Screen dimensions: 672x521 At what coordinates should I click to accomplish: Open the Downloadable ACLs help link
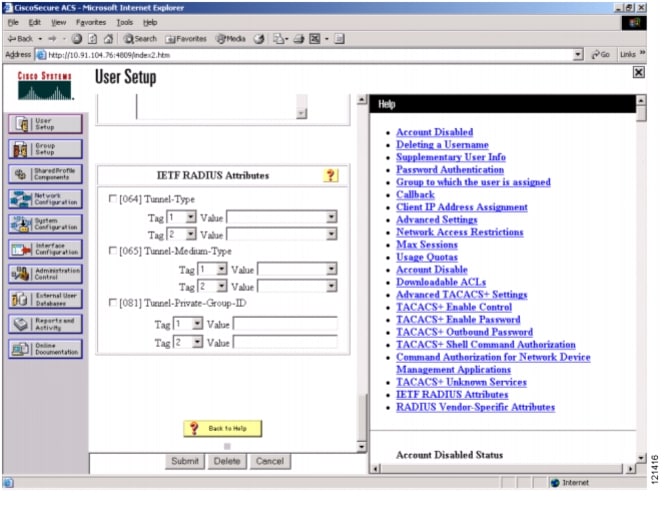pos(441,282)
